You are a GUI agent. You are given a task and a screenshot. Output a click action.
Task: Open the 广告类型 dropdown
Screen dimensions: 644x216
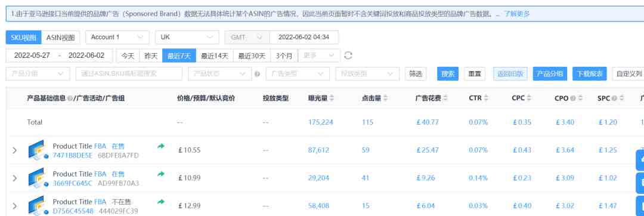[298, 74]
